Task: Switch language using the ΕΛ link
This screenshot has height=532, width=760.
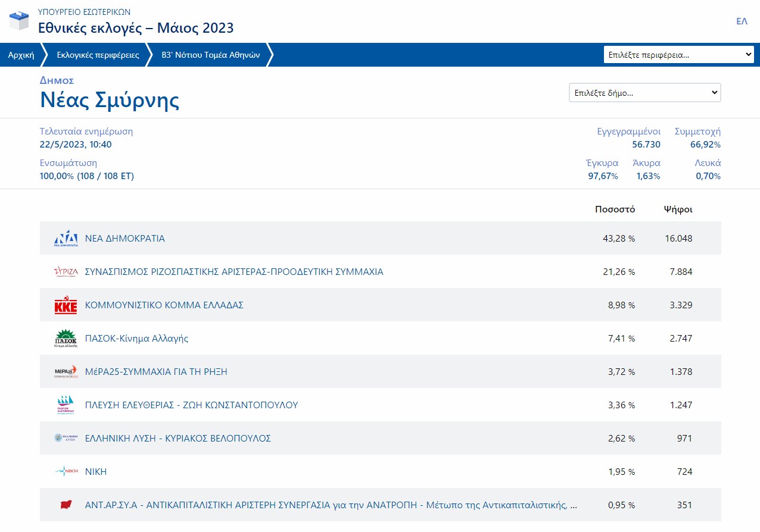Action: click(742, 21)
